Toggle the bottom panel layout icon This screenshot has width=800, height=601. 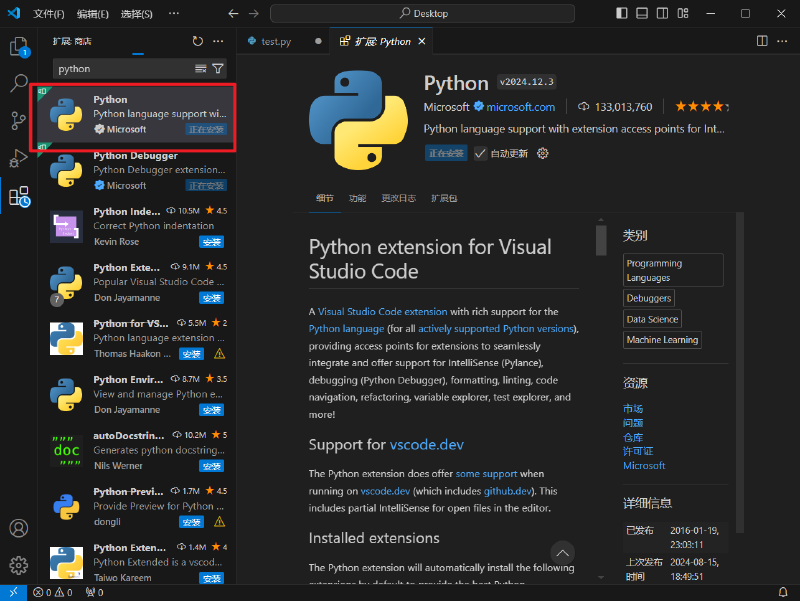pyautogui.click(x=642, y=13)
